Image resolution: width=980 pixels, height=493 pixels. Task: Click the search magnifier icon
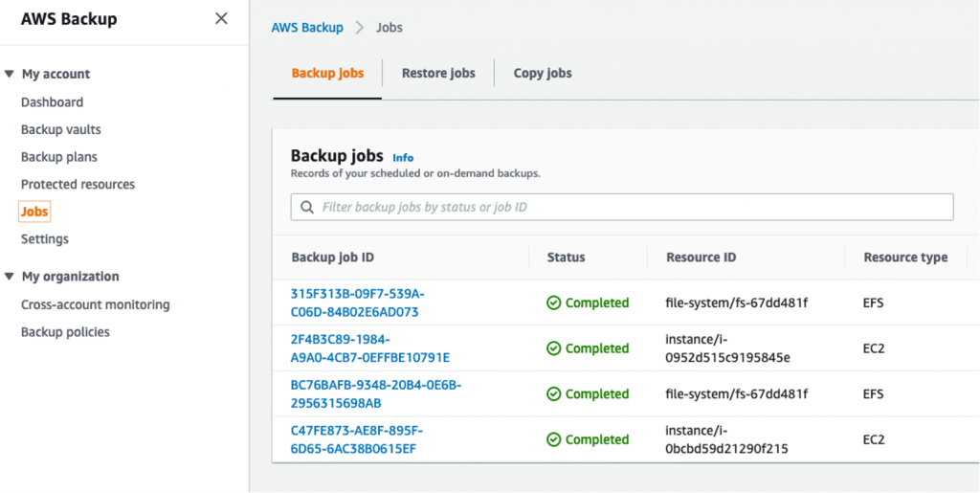[x=307, y=207]
